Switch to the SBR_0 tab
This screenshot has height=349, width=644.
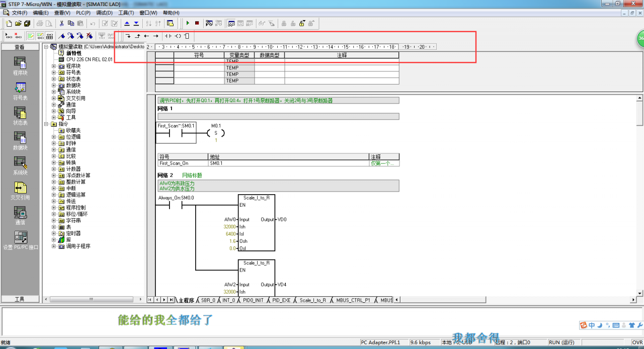(x=208, y=300)
